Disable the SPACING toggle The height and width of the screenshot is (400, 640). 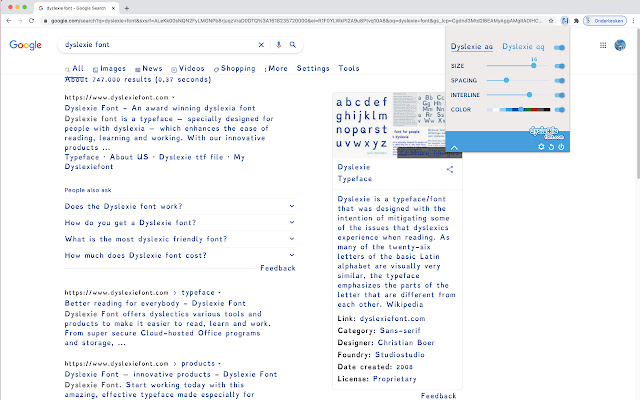pyautogui.click(x=559, y=79)
